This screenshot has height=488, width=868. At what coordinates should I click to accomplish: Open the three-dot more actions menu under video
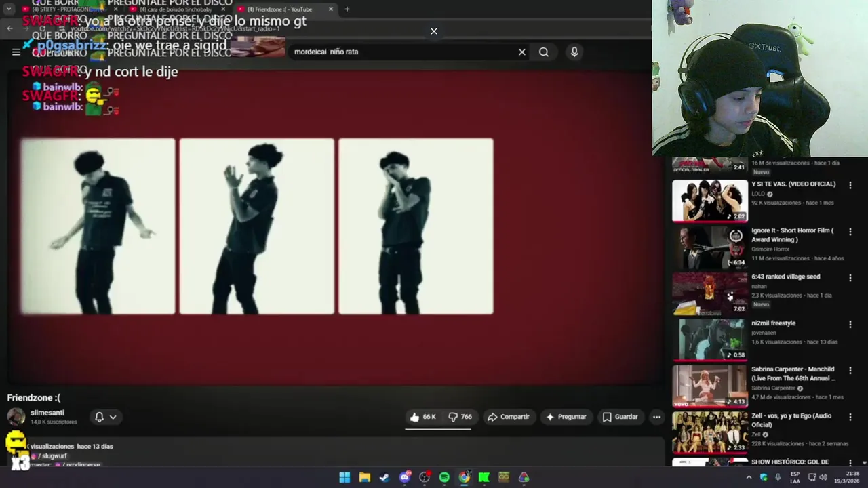[656, 417]
